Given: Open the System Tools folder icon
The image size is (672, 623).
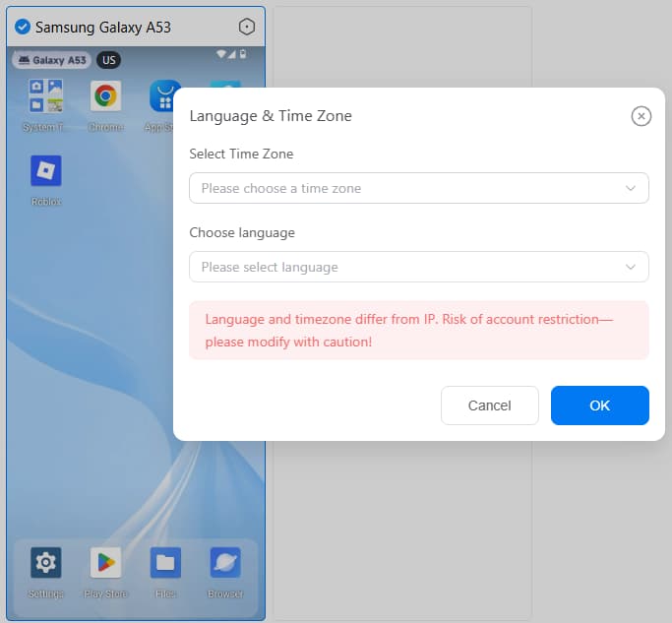Looking at the screenshot, I should click(x=46, y=96).
